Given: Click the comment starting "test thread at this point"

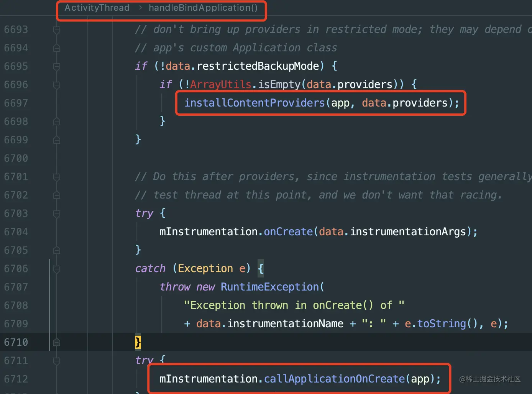Looking at the screenshot, I should tap(319, 195).
